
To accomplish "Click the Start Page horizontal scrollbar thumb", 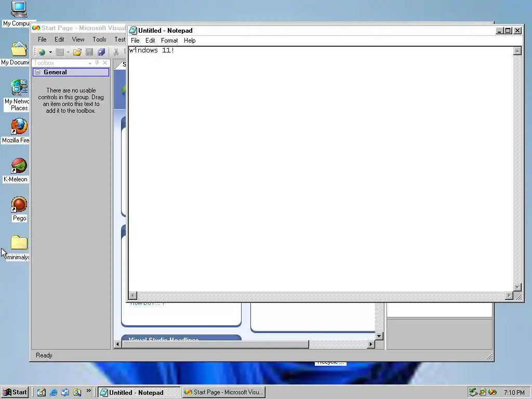I will 215,344.
